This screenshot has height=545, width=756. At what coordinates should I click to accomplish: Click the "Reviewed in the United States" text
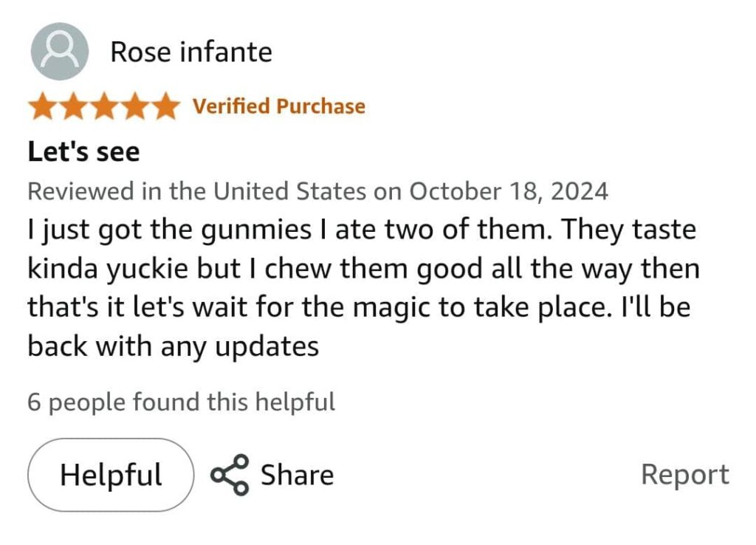tap(196, 192)
